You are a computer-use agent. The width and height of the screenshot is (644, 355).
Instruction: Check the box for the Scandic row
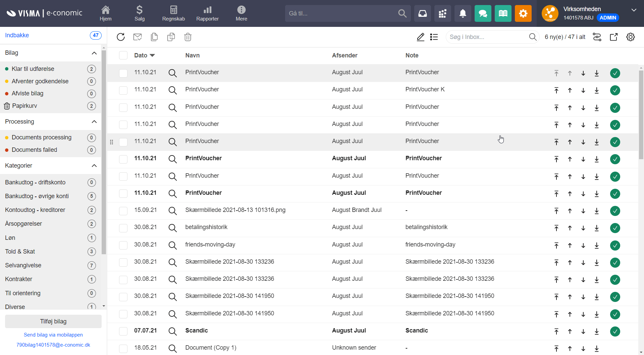click(x=123, y=331)
